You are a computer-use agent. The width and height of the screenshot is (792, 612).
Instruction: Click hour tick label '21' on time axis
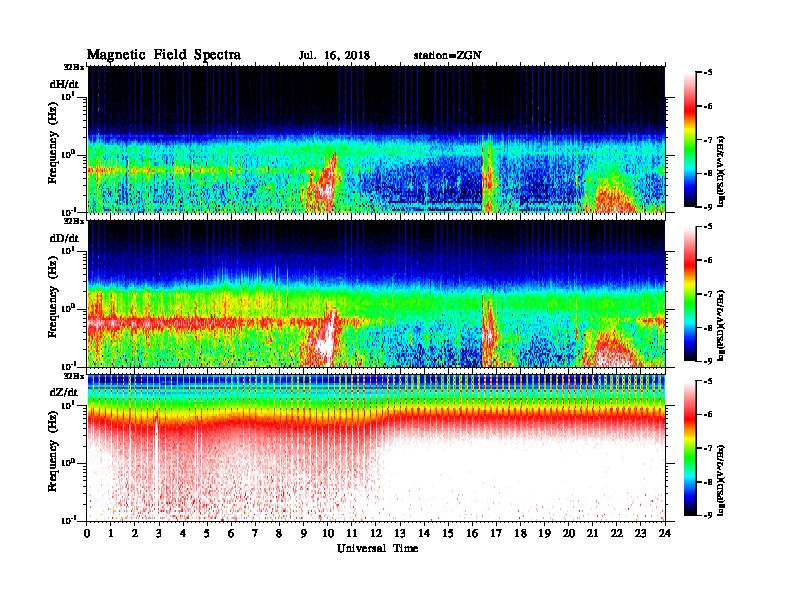592,534
